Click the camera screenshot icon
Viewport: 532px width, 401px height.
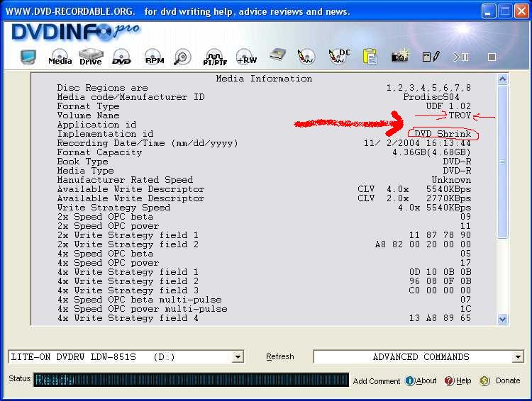pyautogui.click(x=399, y=57)
